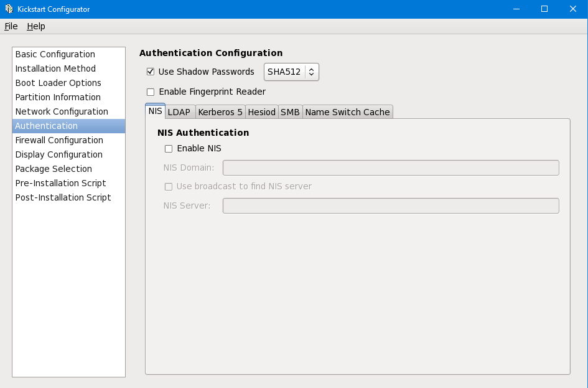Open the Help menu
Screen dimensions: 588x388
pos(36,26)
